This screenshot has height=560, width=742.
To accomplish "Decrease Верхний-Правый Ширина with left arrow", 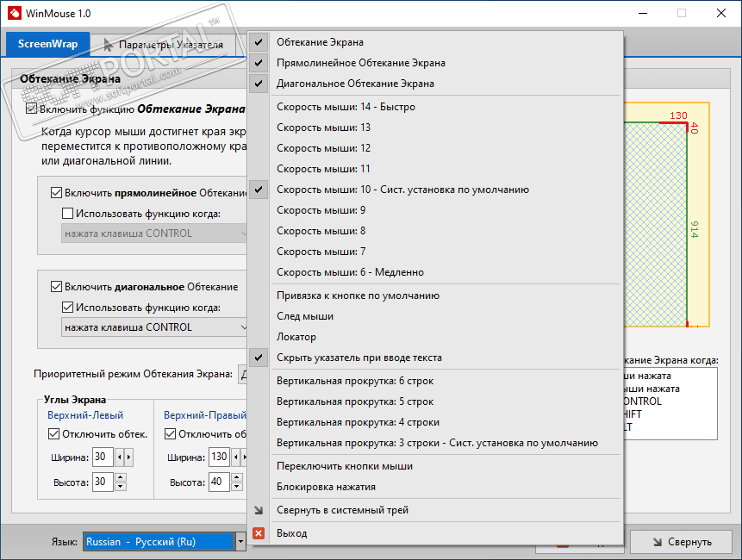I will coord(236,457).
